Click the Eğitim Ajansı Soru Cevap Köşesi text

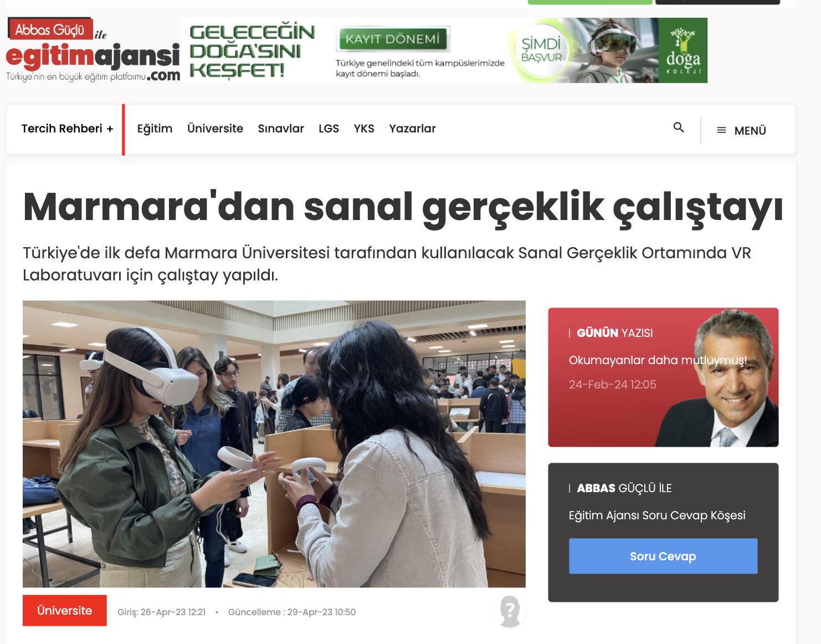coord(657,515)
